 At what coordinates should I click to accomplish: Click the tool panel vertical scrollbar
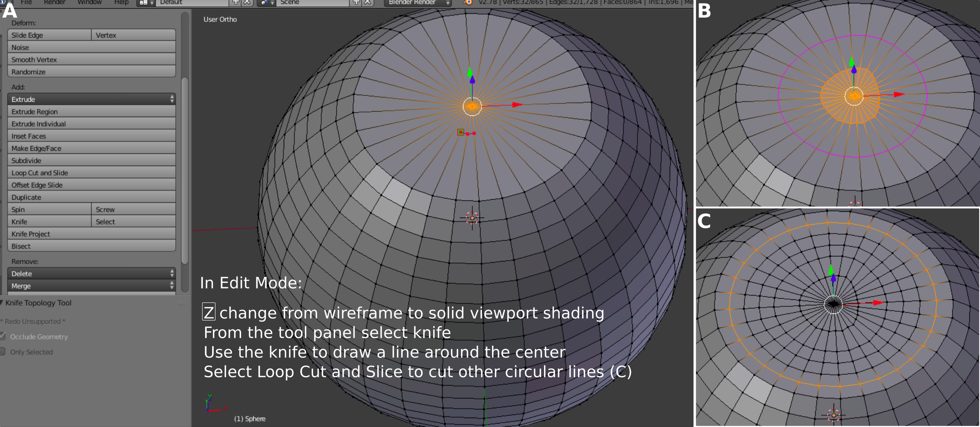click(x=185, y=170)
